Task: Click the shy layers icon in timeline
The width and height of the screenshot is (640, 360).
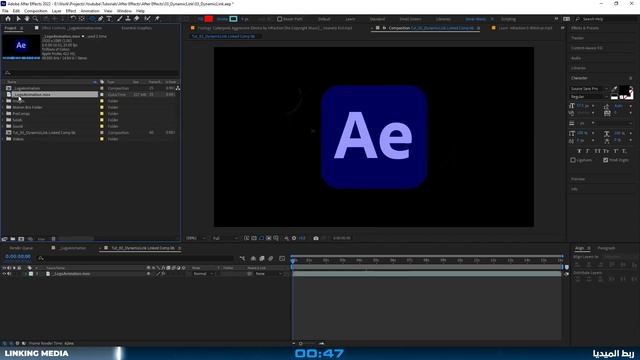Action: [253, 258]
